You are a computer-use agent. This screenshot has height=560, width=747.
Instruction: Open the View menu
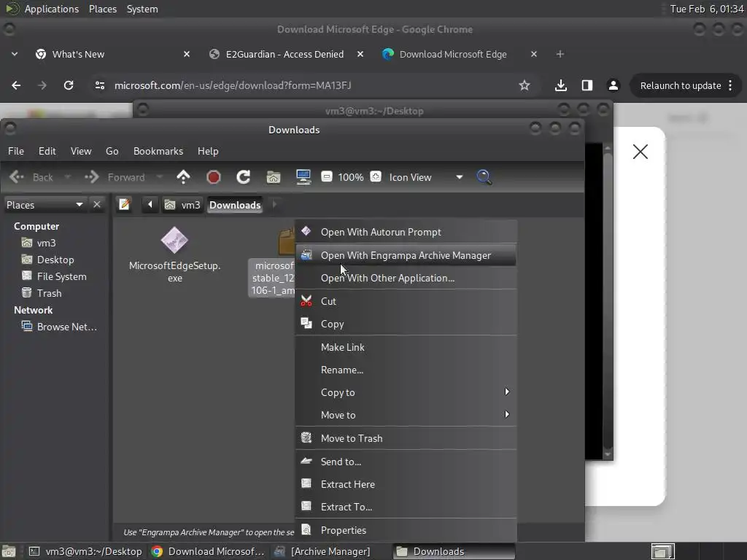click(81, 151)
